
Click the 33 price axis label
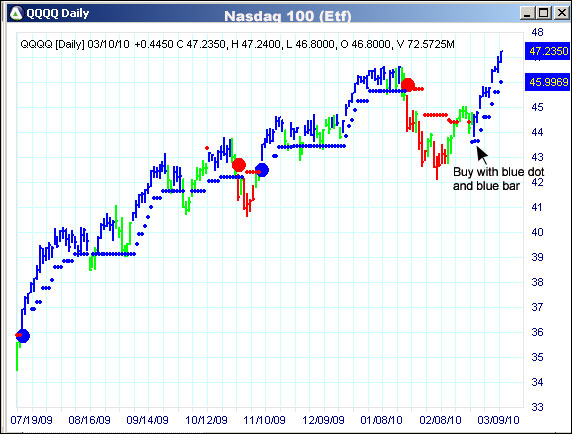click(x=537, y=407)
